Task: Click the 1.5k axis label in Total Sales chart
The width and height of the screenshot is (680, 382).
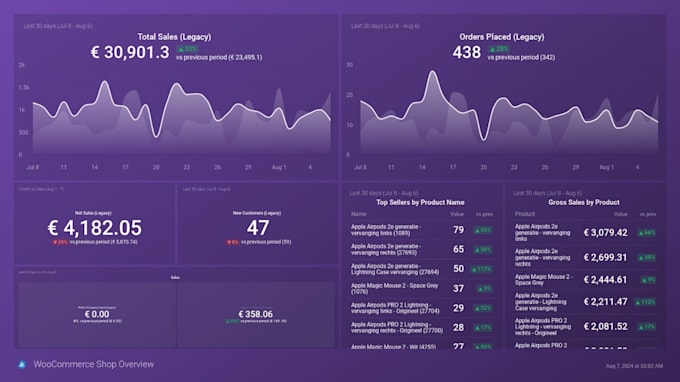Action: pos(24,88)
